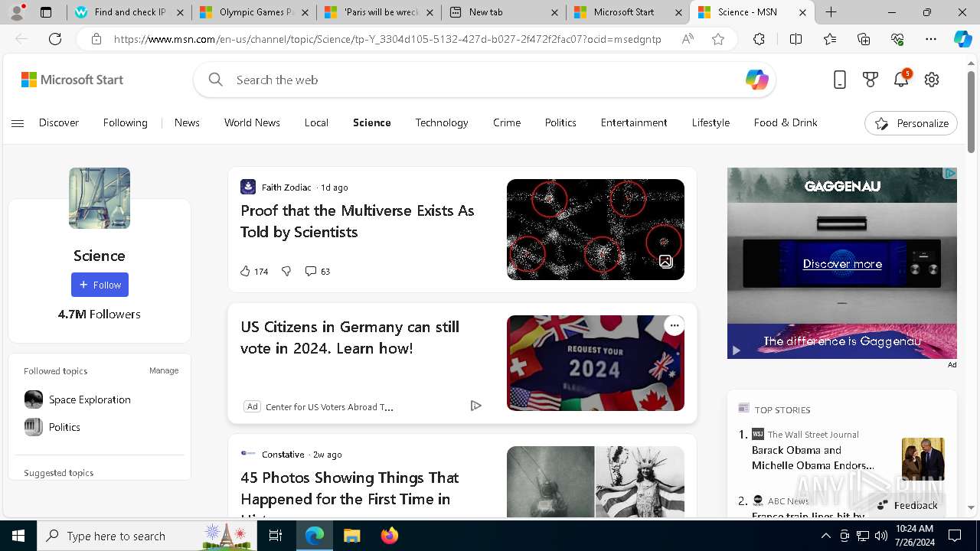Open Barack Obama top story
Screen dimensions: 980x551
pyautogui.click(x=813, y=458)
